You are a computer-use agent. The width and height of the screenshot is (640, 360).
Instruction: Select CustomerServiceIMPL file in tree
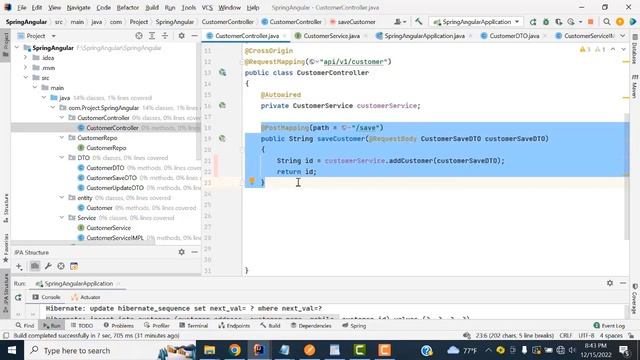(x=115, y=238)
